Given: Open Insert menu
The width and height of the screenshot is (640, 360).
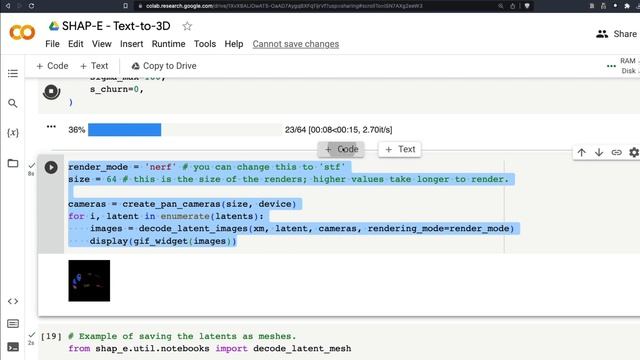Looking at the screenshot, I should point(131,44).
